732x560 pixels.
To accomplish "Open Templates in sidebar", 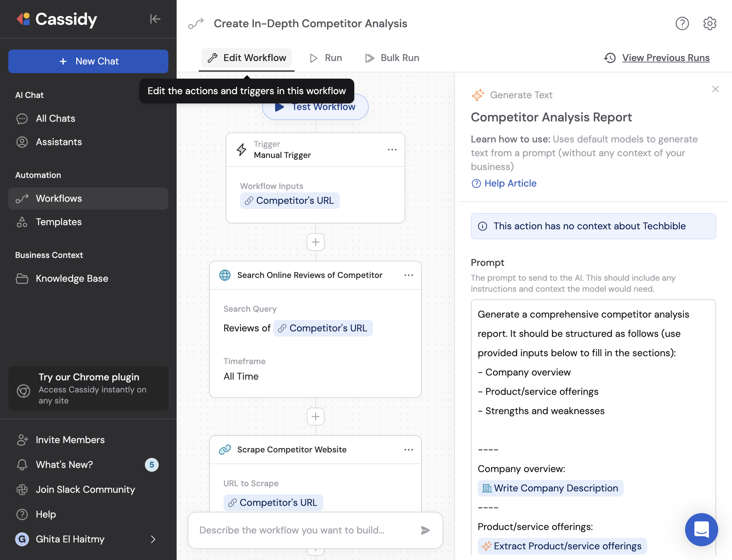I will pos(88,222).
